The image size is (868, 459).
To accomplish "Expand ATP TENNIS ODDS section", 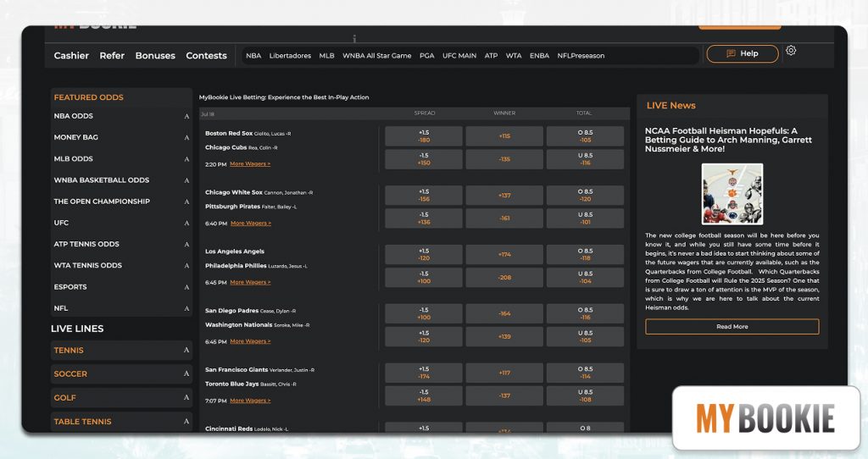I will pyautogui.click(x=121, y=244).
